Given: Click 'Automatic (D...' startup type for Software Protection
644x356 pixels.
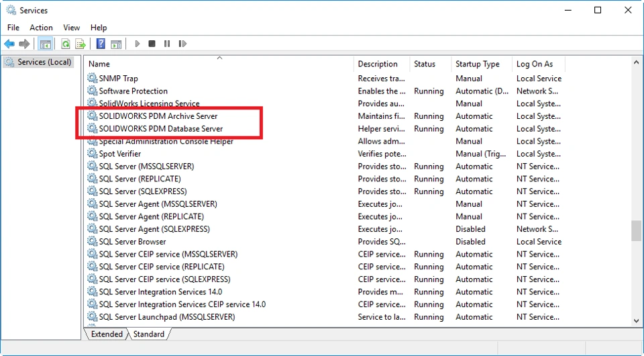Looking at the screenshot, I should [x=482, y=91].
